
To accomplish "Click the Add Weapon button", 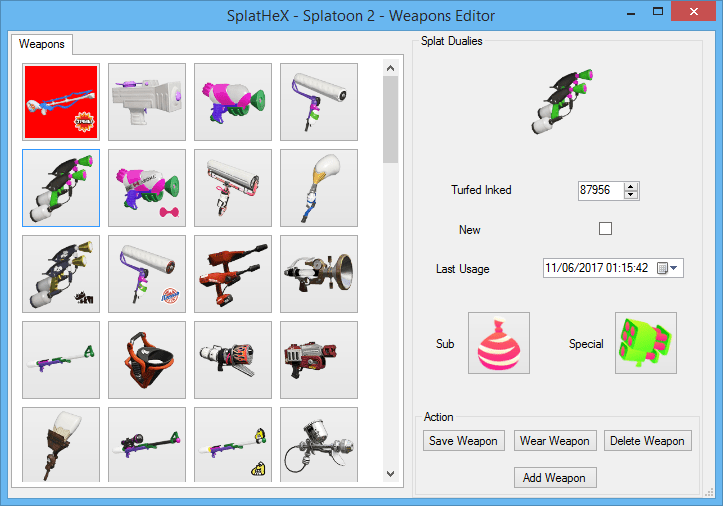I will tap(555, 477).
